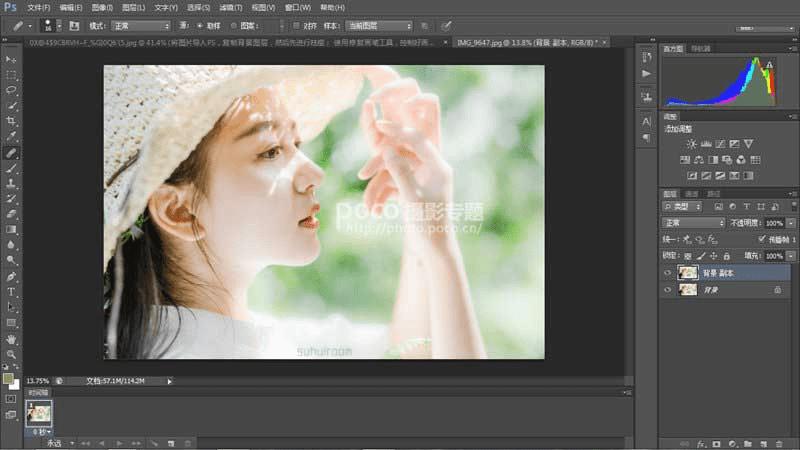Select the Horizontal Type tool

coord(11,292)
